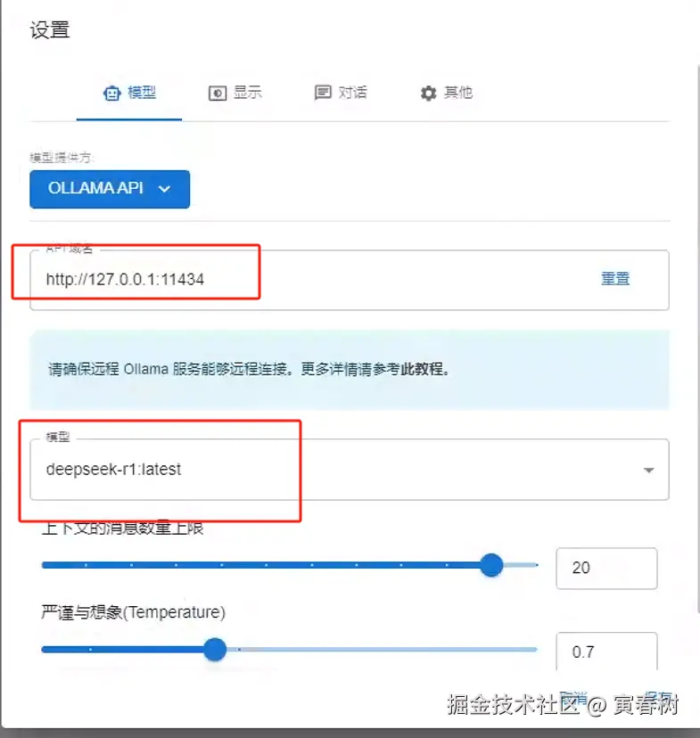The image size is (700, 738).
Task: Click the display icon beside 显示
Action: (218, 94)
